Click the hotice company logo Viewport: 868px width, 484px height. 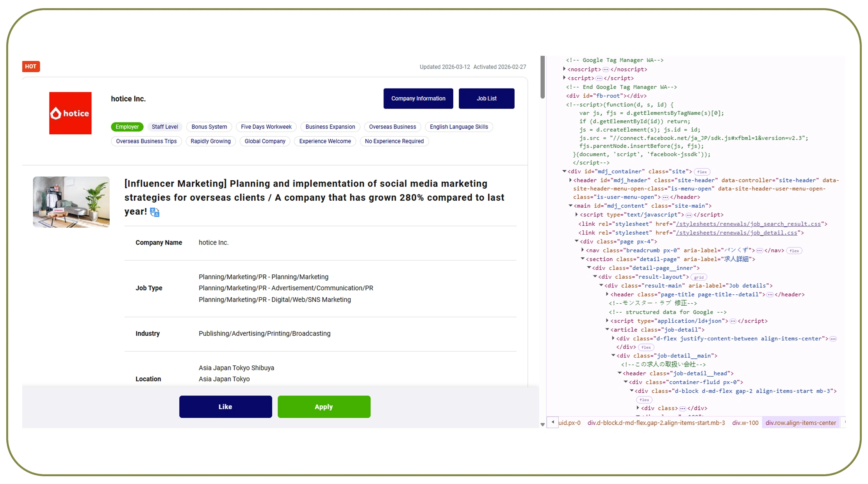[x=70, y=113]
